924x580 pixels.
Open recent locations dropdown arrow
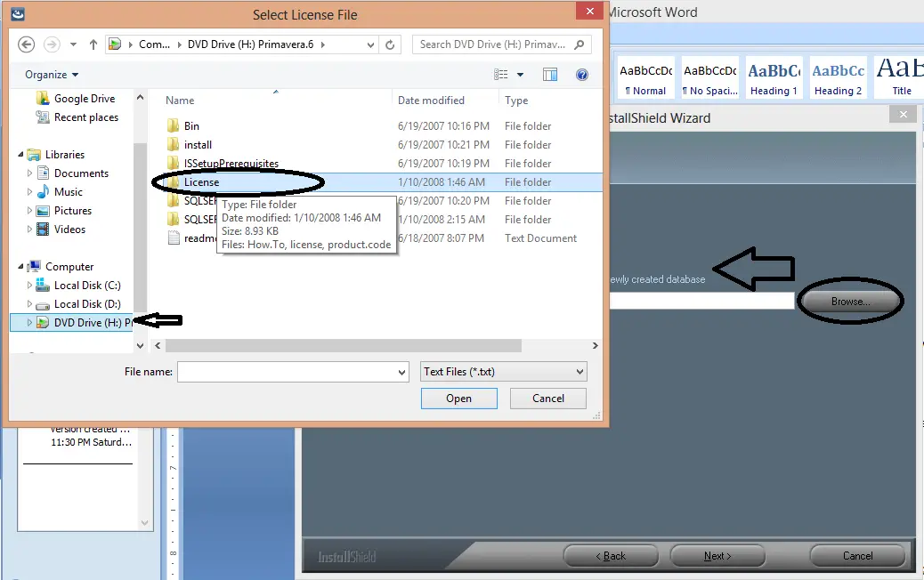coord(73,44)
